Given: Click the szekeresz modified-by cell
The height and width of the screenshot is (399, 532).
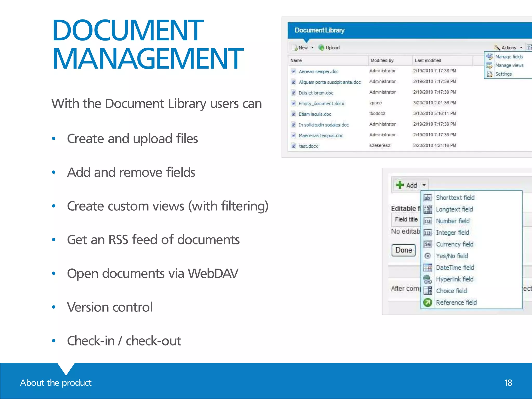Looking at the screenshot, I should point(380,145).
